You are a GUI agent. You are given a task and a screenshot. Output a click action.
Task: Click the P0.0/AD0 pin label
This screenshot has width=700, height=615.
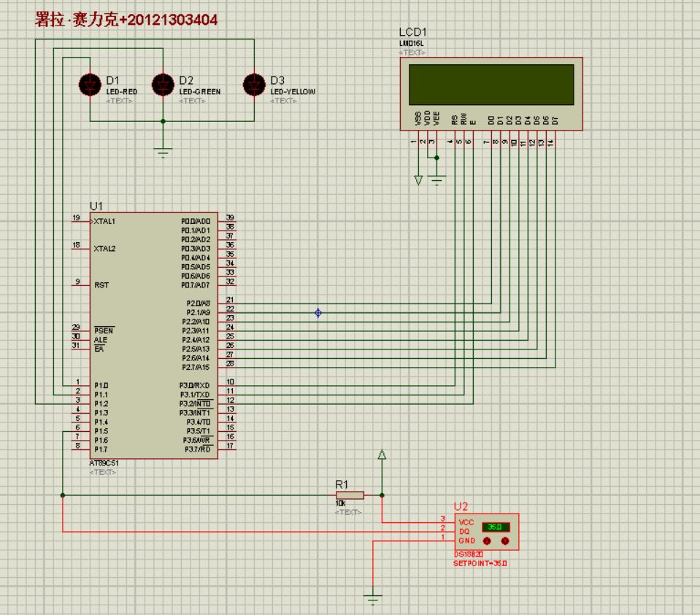pos(196,221)
